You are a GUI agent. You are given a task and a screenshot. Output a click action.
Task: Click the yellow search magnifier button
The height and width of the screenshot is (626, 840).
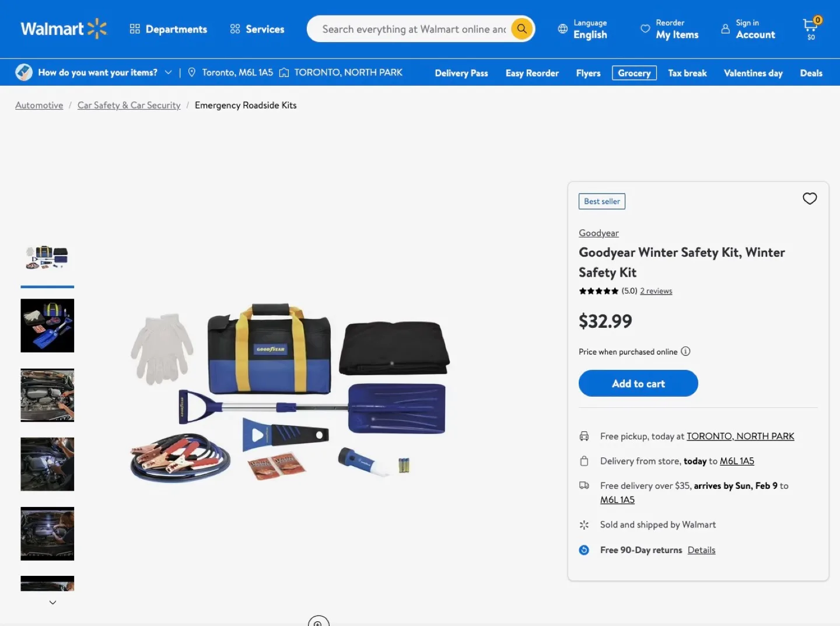522,29
